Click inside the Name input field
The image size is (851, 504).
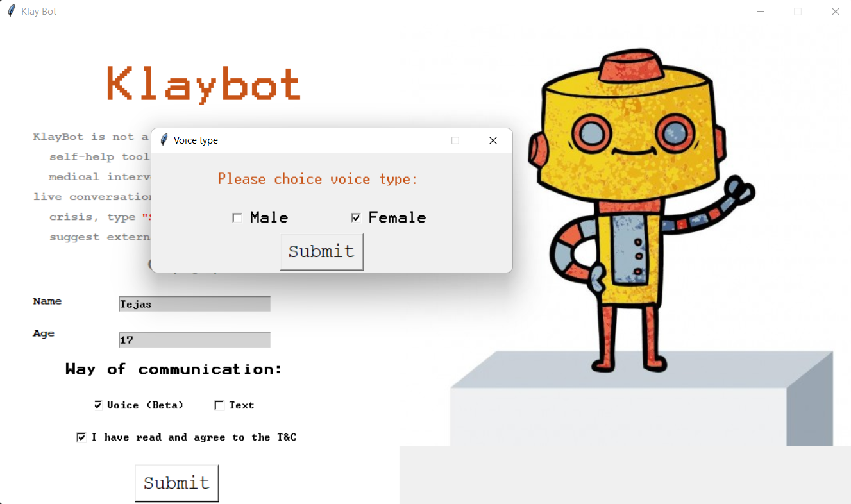(194, 303)
